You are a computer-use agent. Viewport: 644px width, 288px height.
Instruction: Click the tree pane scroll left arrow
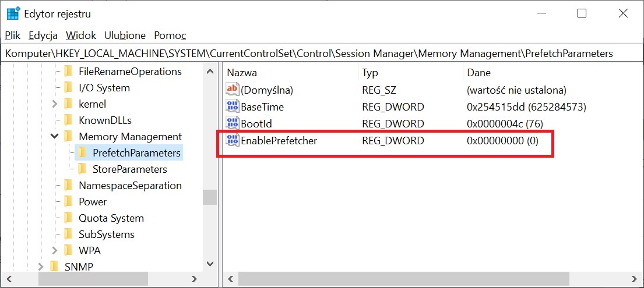(x=9, y=279)
